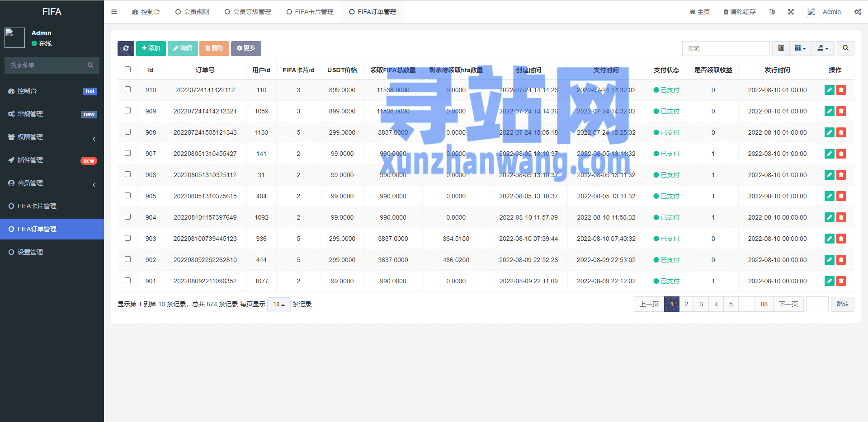Toggle the table card view icon
This screenshot has width=868, height=422.
click(781, 48)
